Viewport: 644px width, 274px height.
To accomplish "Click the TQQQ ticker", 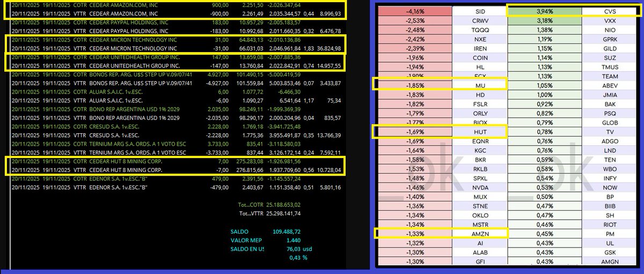I will [480, 29].
